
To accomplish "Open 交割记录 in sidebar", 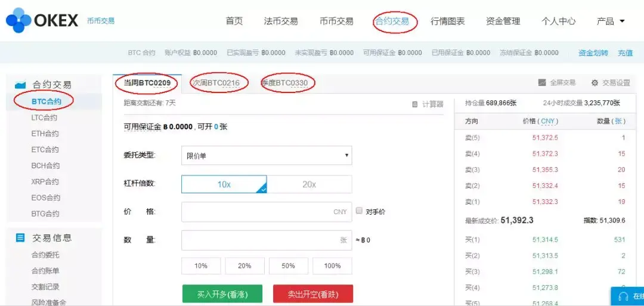I will click(45, 287).
